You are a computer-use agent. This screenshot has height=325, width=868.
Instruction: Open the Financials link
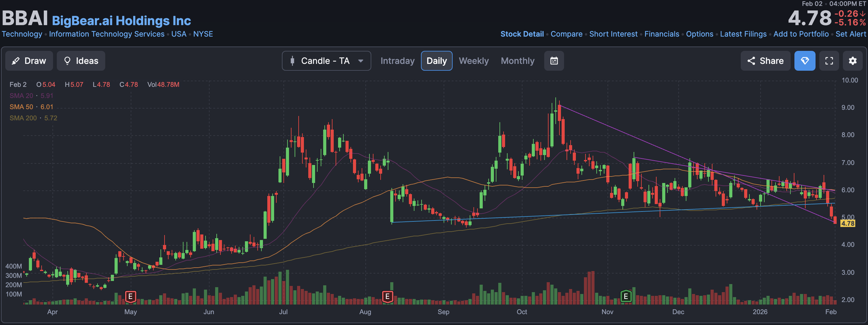coord(662,34)
